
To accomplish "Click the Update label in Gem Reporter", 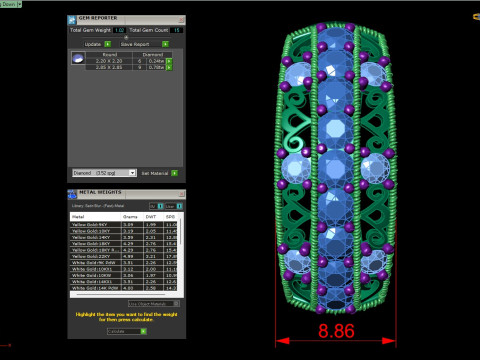I will click(x=93, y=44).
